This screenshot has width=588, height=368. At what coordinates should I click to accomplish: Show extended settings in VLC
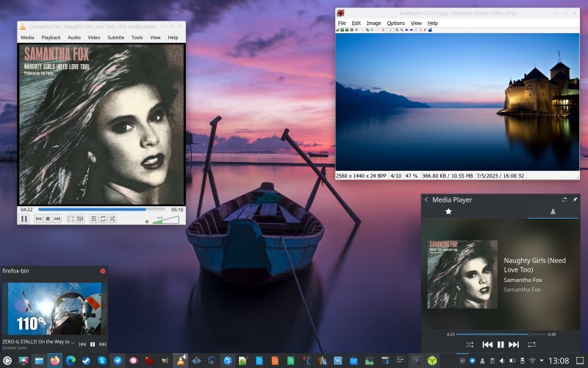tap(80, 219)
